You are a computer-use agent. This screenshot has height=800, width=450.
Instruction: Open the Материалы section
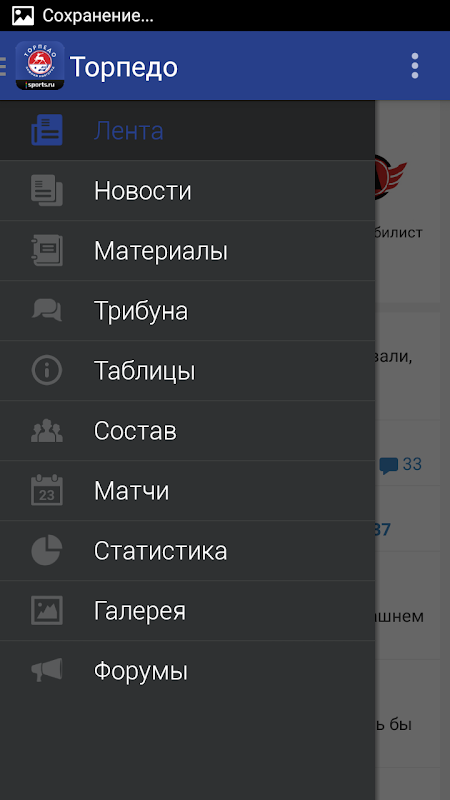(187, 251)
